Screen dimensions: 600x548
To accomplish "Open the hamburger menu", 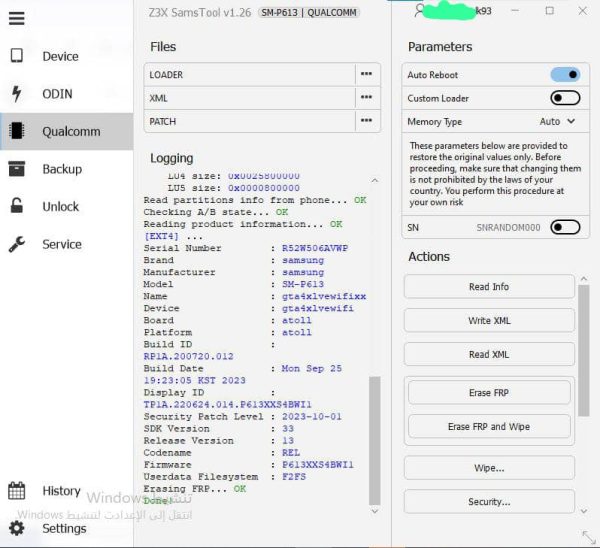I will coord(16,18).
